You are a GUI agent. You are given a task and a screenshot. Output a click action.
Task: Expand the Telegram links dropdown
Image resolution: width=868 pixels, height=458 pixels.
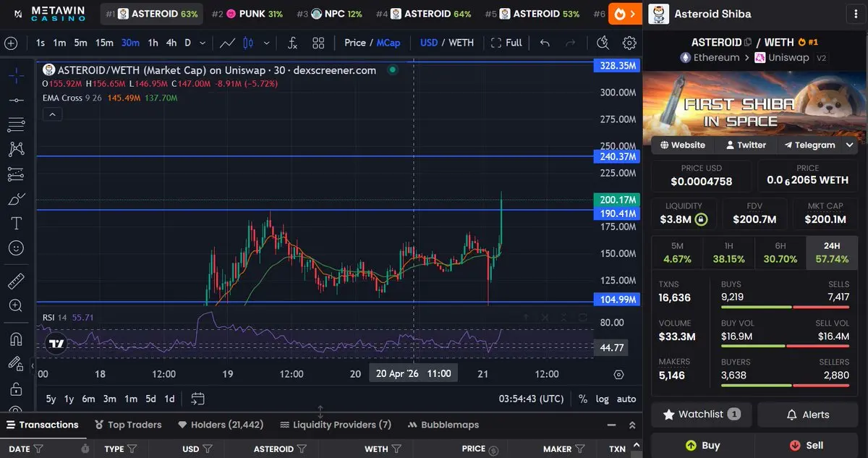(x=849, y=145)
